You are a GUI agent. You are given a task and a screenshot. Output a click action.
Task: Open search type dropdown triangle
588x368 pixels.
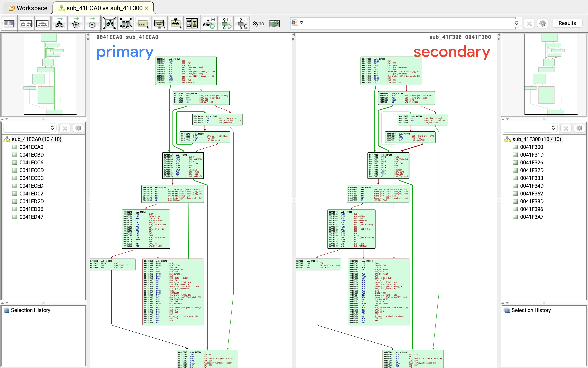[x=302, y=22]
